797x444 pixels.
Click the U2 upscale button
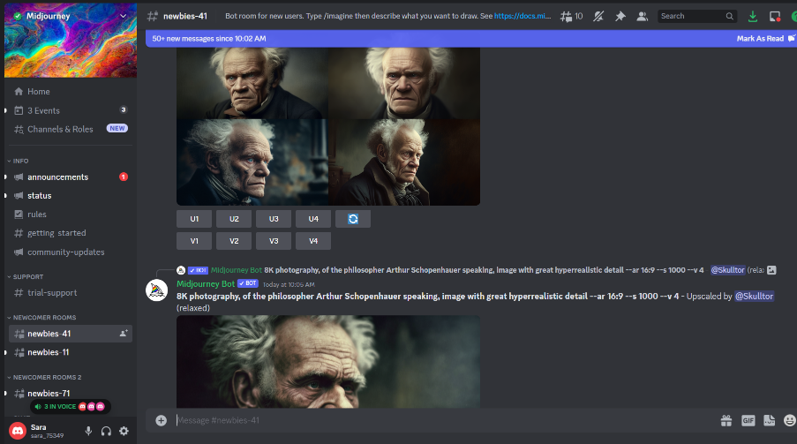pyautogui.click(x=234, y=219)
